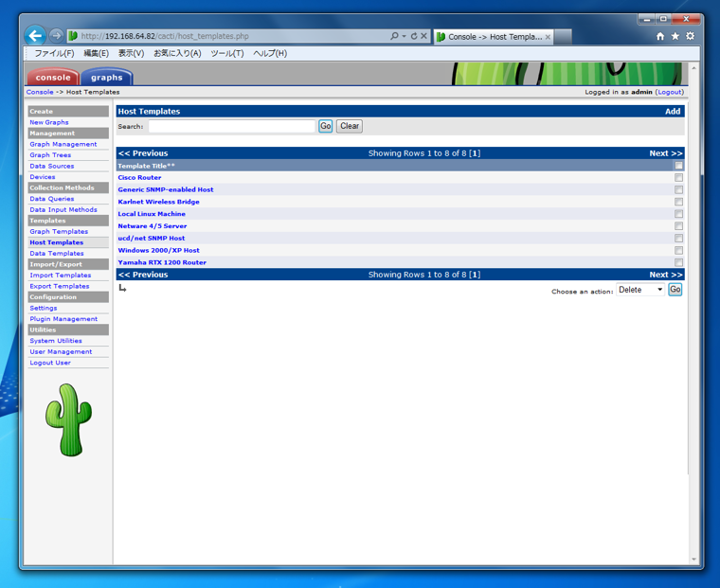This screenshot has height=588, width=720.
Task: Open the favorites star icon
Action: coord(675,36)
